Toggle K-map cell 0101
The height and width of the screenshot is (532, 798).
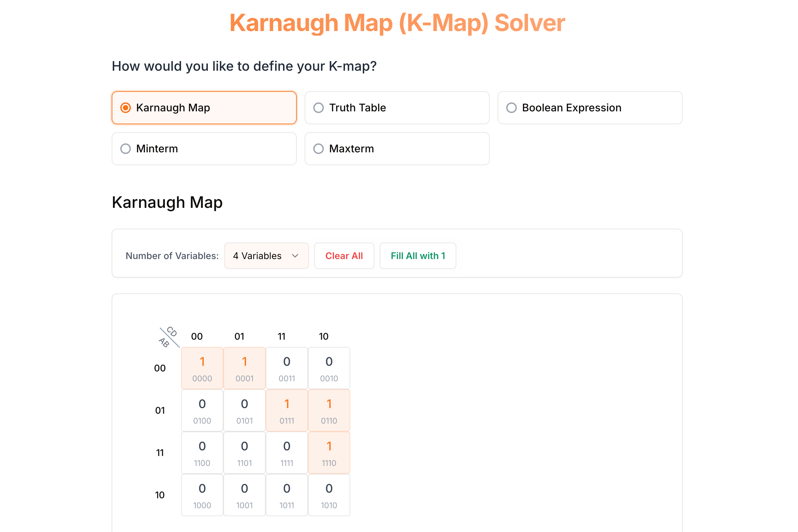(x=244, y=410)
